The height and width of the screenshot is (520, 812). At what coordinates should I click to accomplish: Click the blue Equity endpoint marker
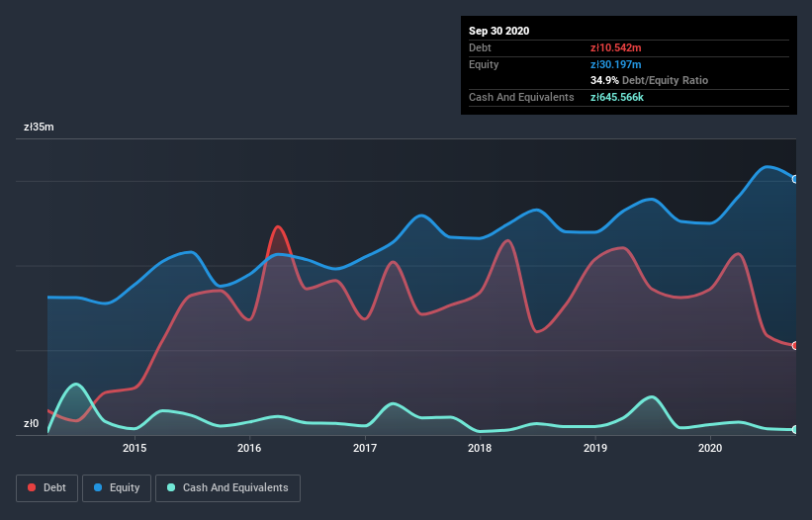[x=795, y=179]
